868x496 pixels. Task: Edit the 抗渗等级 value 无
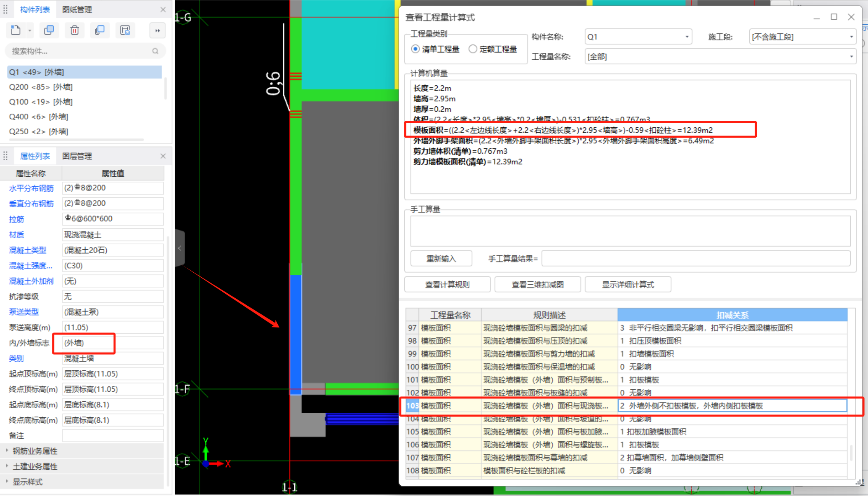(113, 297)
